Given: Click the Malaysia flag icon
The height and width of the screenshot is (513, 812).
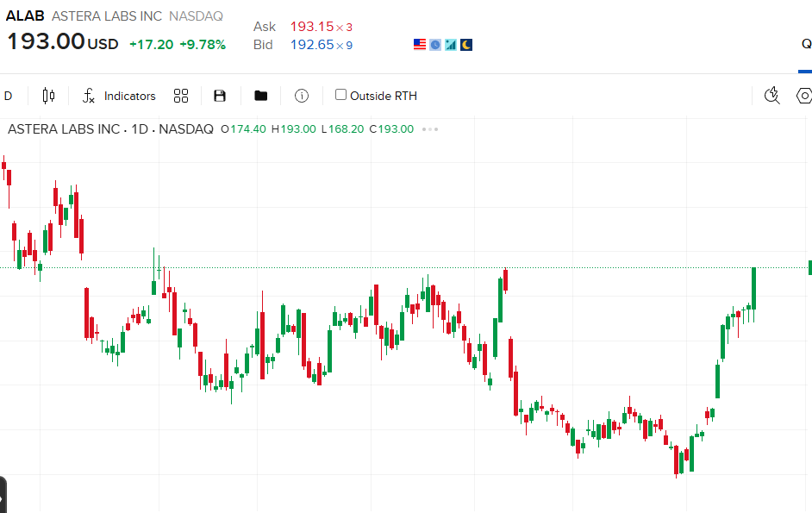Looking at the screenshot, I should pyautogui.click(x=465, y=44).
